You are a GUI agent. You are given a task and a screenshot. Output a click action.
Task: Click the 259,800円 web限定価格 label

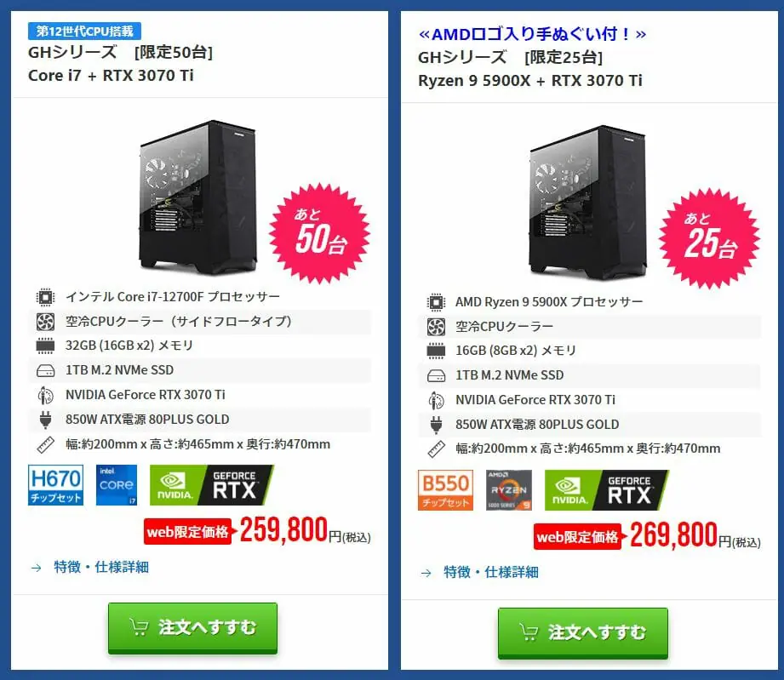coord(187,532)
